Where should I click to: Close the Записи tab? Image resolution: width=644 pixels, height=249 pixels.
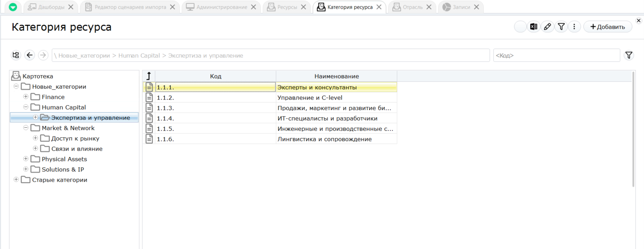coord(476,7)
